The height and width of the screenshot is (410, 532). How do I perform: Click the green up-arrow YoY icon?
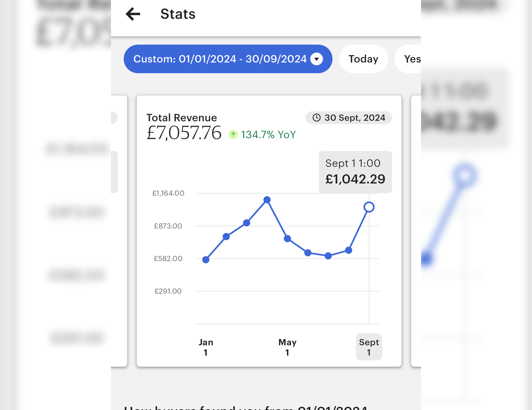[233, 134]
